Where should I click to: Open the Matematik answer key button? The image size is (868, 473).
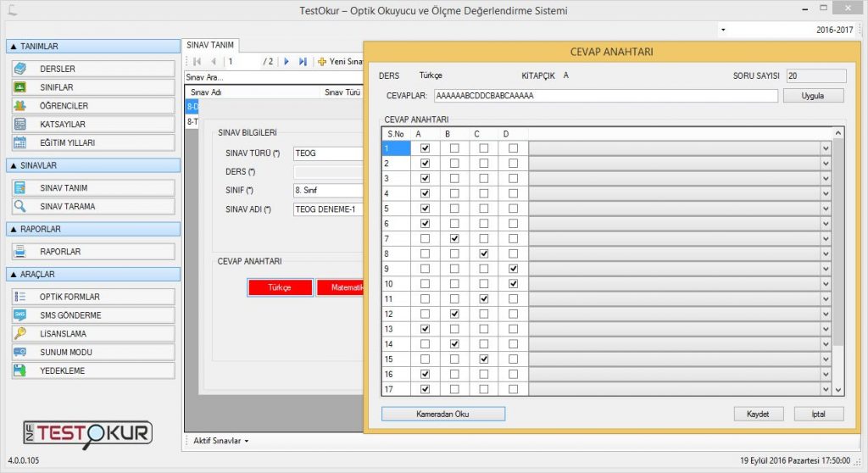[x=341, y=287]
